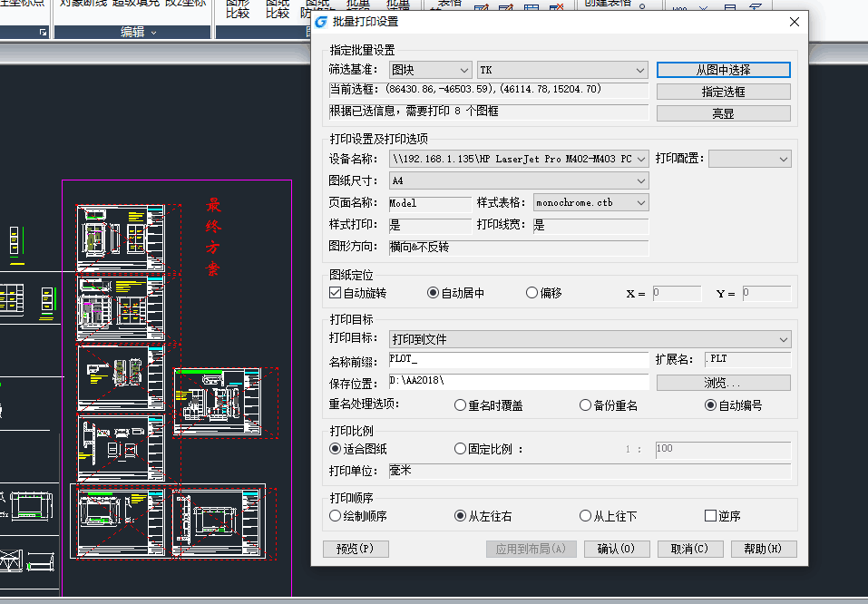This screenshot has width=868, height=604.
Task: Open help with the 帮助(H) button
Action: [764, 549]
